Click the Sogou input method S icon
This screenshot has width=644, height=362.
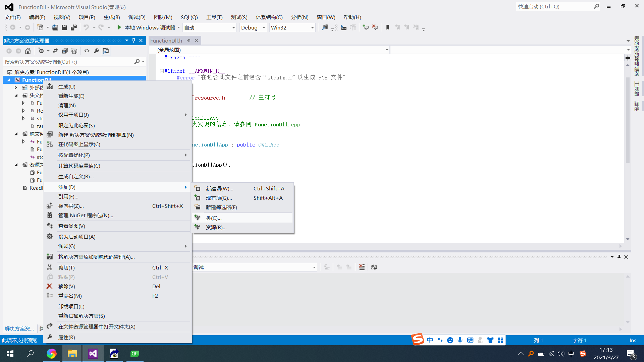[x=418, y=340]
